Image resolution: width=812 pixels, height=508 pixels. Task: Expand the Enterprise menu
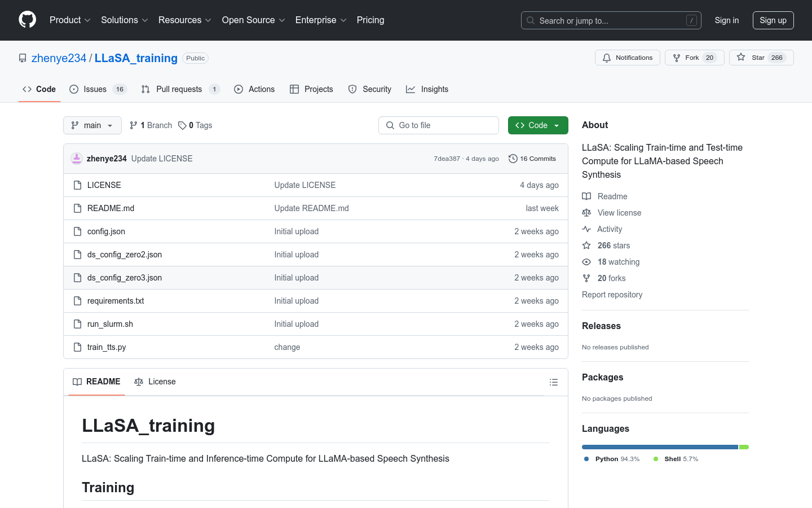pyautogui.click(x=321, y=20)
